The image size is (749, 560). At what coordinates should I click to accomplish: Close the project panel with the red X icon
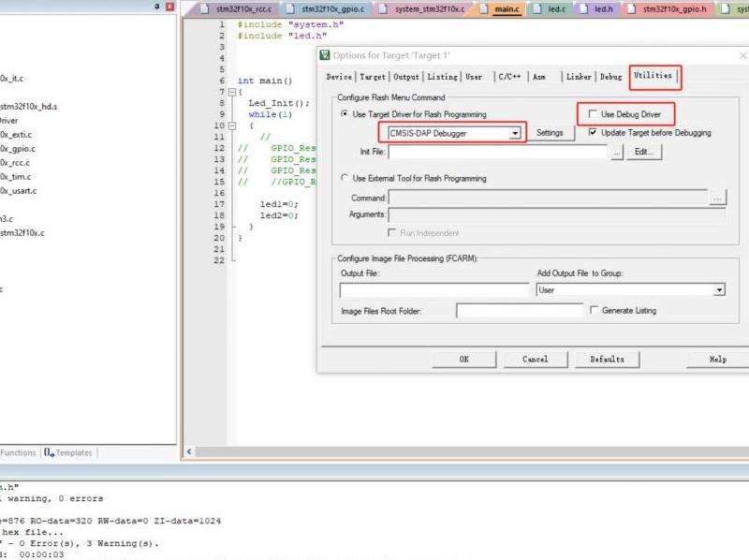pyautogui.click(x=169, y=7)
